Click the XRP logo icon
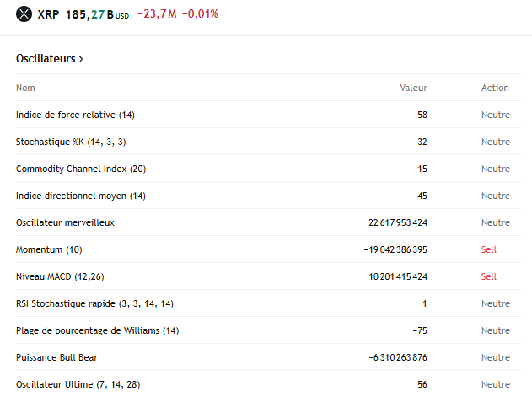Image resolution: width=532 pixels, height=402 pixels. [24, 14]
